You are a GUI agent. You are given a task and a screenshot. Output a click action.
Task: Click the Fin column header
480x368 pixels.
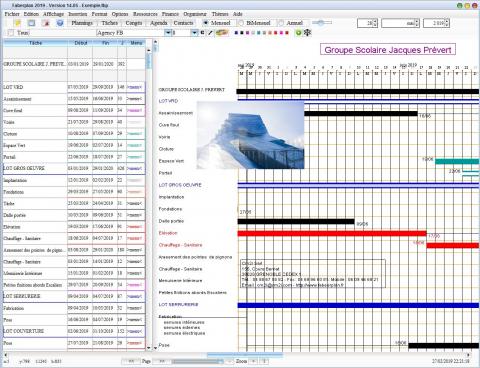pyautogui.click(x=105, y=43)
